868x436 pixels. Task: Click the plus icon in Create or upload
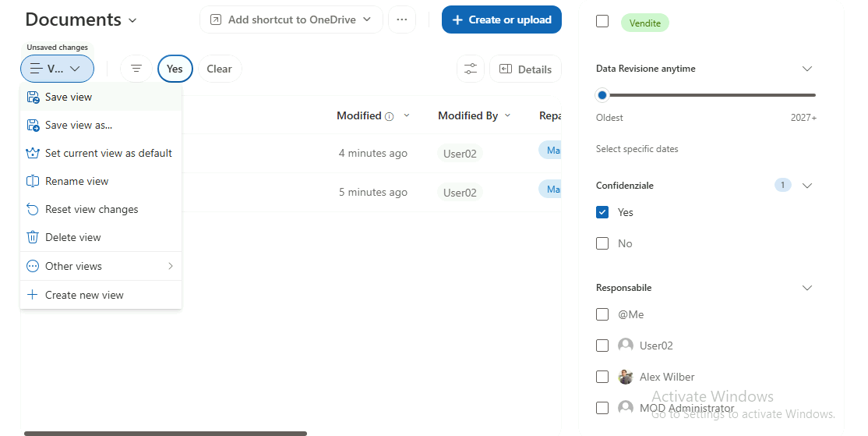457,20
